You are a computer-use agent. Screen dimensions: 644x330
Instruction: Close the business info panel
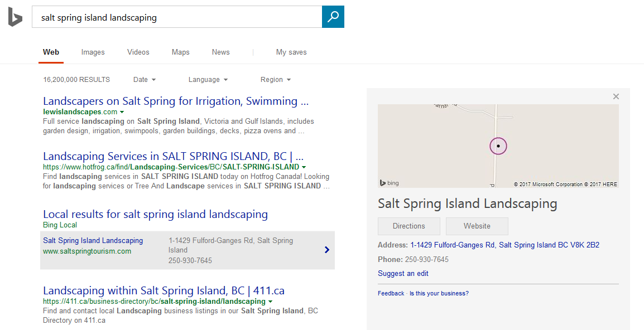pyautogui.click(x=616, y=96)
